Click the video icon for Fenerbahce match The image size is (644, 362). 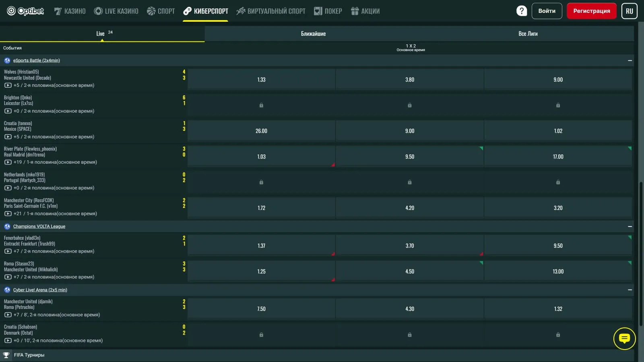pos(8,251)
